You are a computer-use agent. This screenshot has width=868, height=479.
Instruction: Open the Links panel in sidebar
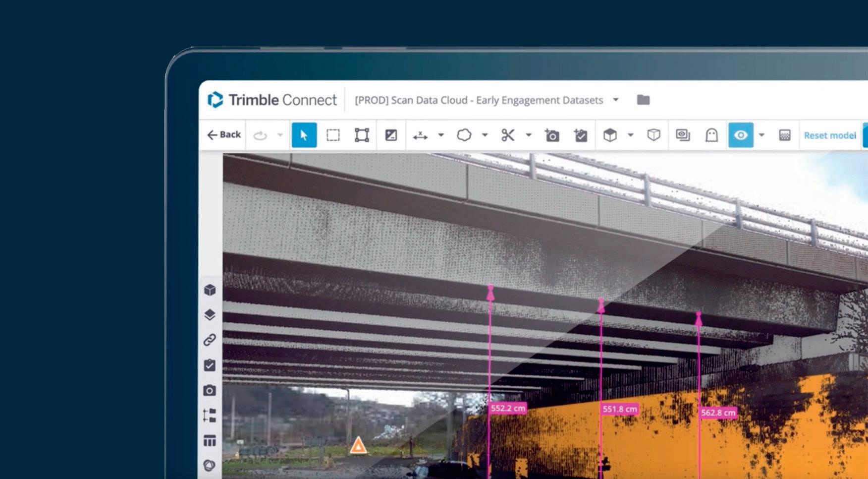tap(210, 340)
